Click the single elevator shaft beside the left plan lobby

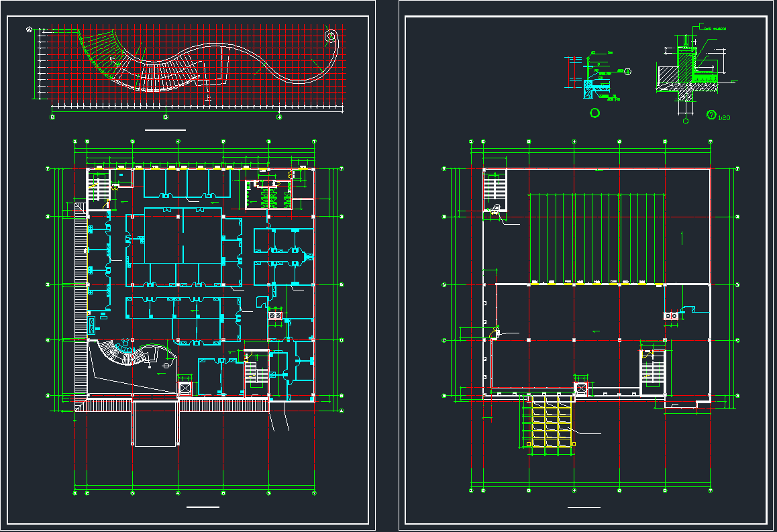pos(184,388)
